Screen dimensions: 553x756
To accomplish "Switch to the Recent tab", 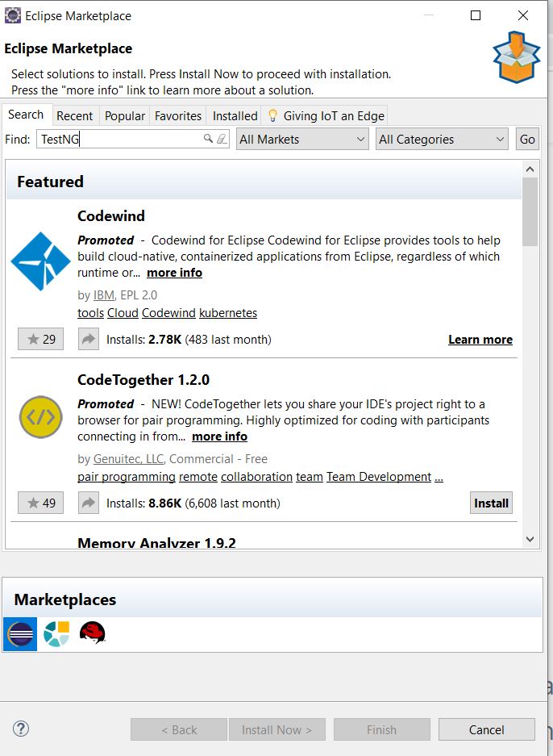I will (75, 115).
